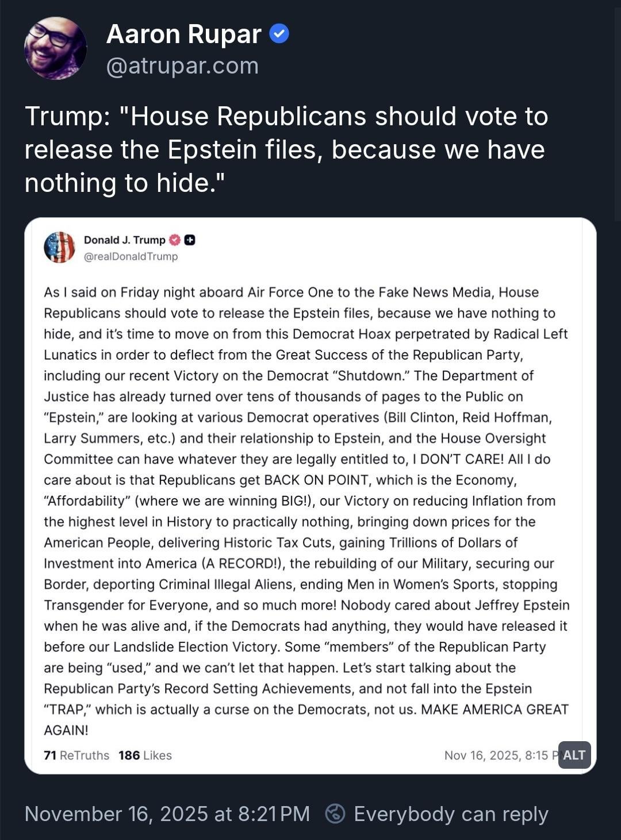
Task: Click the MAKE AMERICA GREAT AGAIN text in image
Action: pyautogui.click(x=494, y=710)
